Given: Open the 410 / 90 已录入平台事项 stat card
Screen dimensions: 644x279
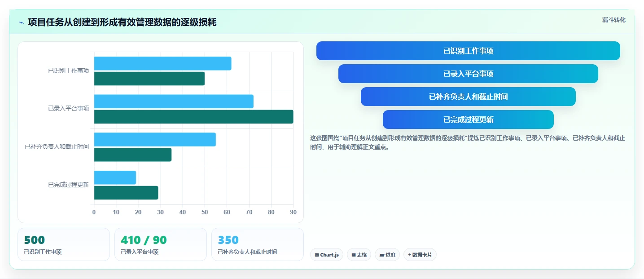Looking at the screenshot, I should pyautogui.click(x=161, y=244).
